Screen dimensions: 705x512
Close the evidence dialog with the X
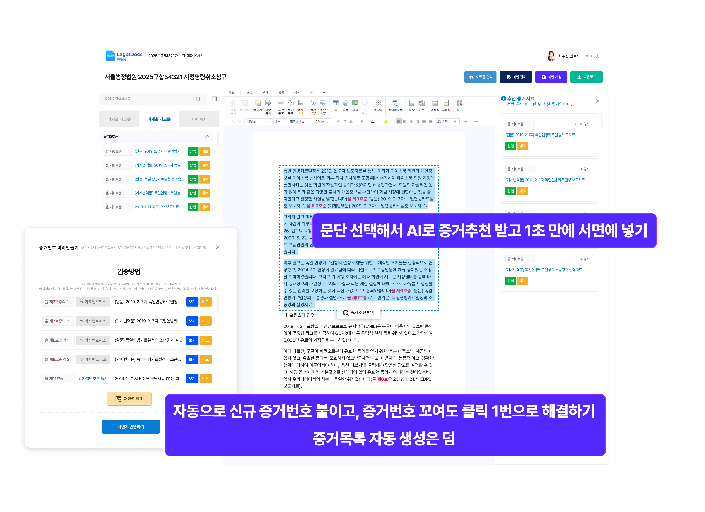point(218,247)
